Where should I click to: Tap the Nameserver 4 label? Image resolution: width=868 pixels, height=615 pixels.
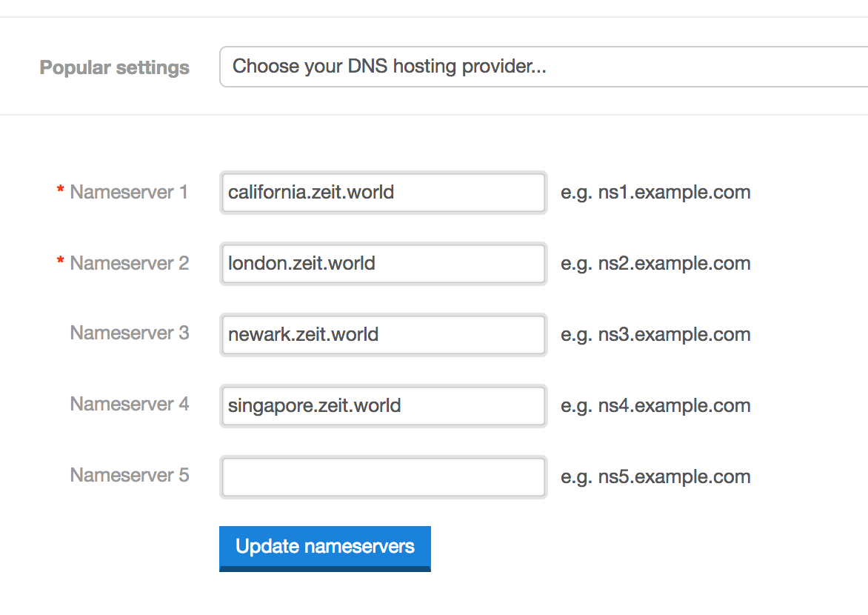[x=129, y=405]
